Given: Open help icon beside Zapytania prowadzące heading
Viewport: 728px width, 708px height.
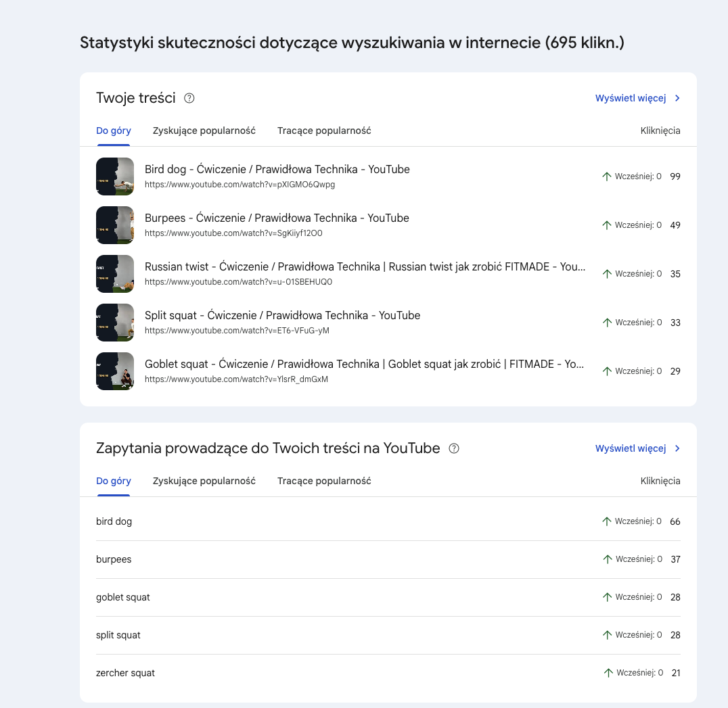Looking at the screenshot, I should (x=454, y=448).
